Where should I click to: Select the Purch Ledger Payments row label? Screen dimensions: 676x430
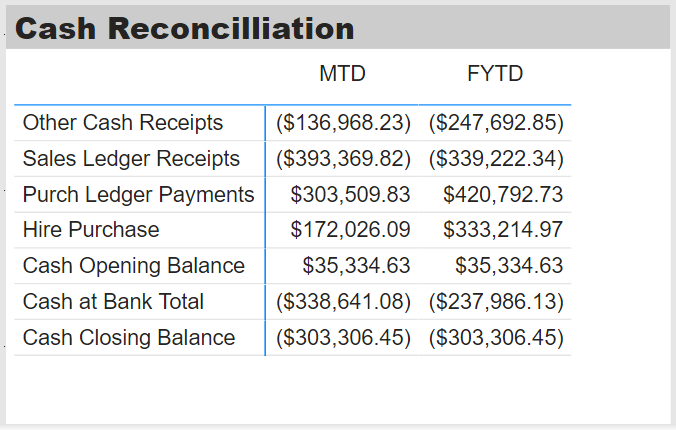(x=138, y=194)
